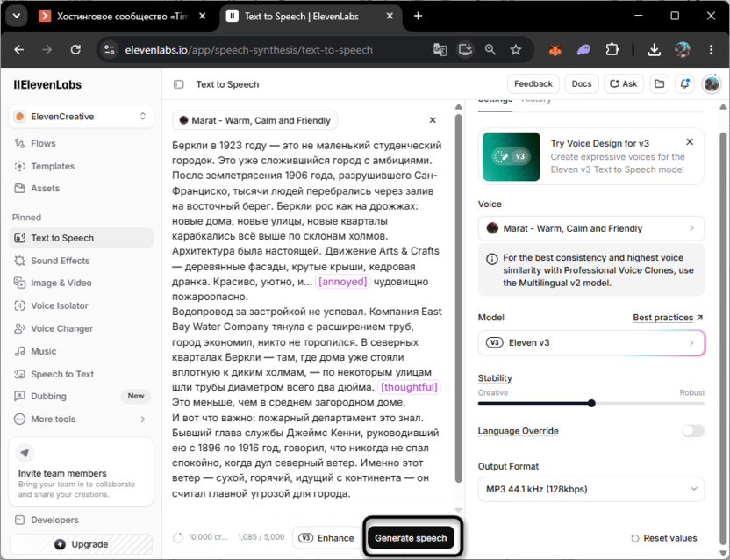The height and width of the screenshot is (560, 730).
Task: Open the folder icon in header
Action: click(x=659, y=84)
